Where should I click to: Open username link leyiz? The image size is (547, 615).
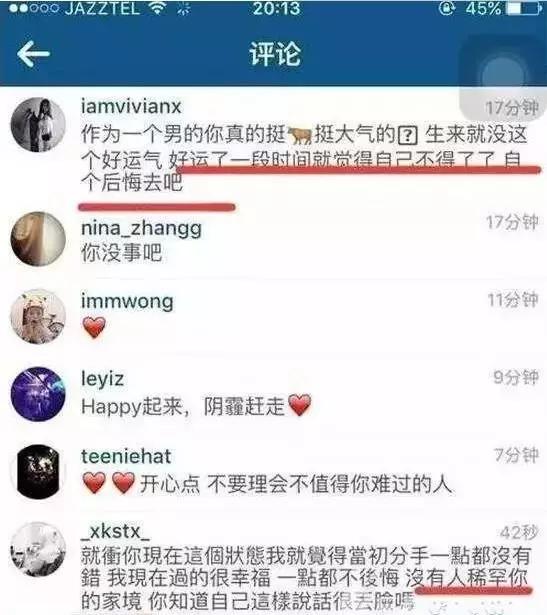coord(102,380)
